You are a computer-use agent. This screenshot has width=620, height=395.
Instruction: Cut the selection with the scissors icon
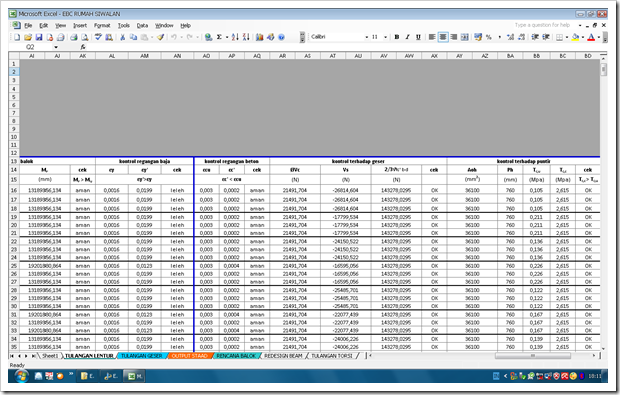click(x=123, y=37)
